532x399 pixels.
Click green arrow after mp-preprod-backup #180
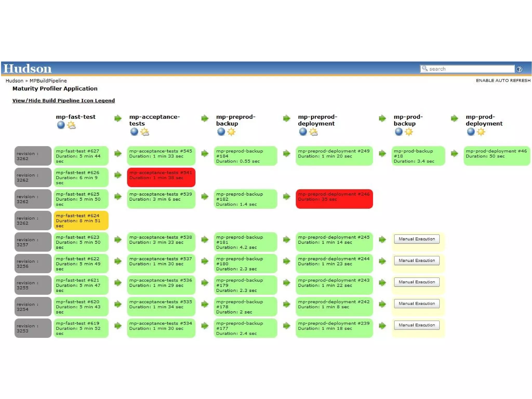287,261
